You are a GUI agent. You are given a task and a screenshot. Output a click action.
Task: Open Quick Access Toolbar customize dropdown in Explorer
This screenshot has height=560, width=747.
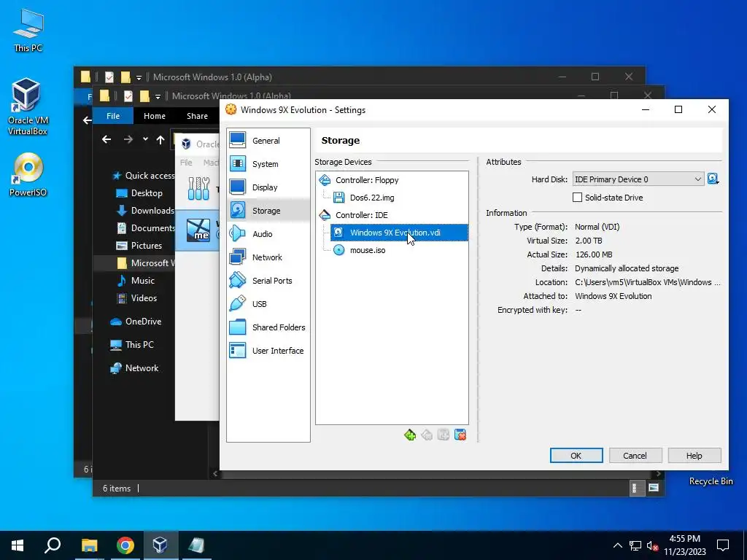pos(158,97)
